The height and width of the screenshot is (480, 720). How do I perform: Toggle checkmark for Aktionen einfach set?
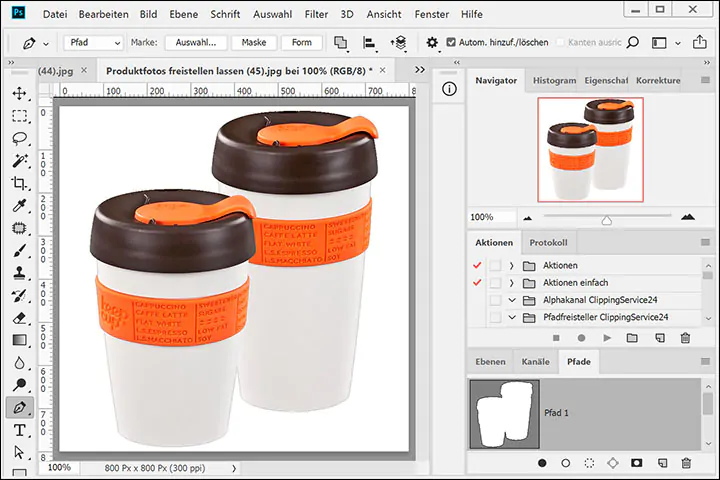476,283
